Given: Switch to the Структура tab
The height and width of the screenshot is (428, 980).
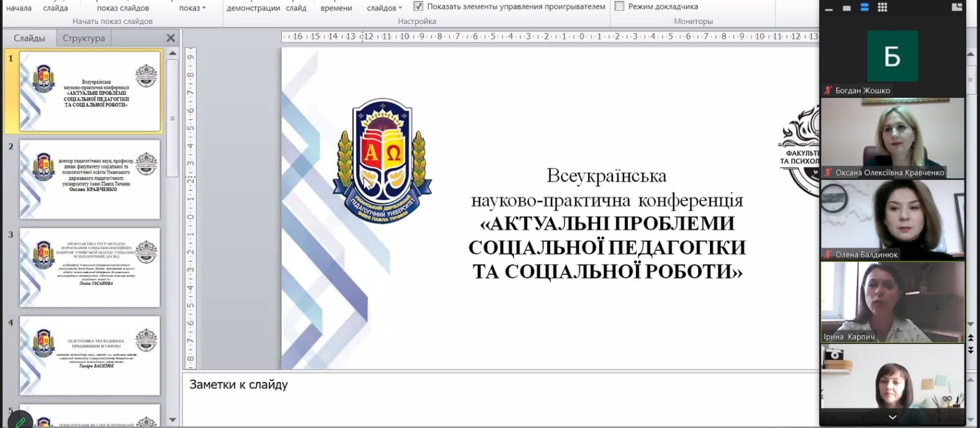Looking at the screenshot, I should [x=84, y=38].
